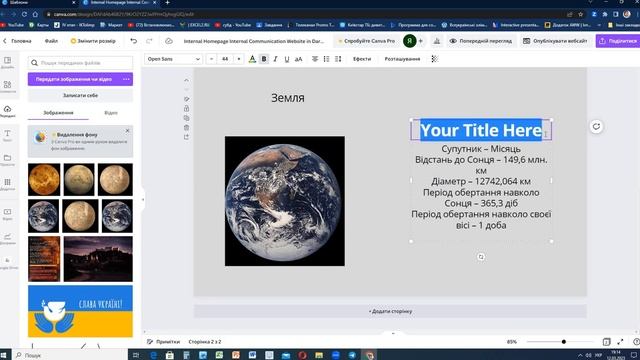This screenshot has height=360, width=640.
Task: Open the Text sidebar panel
Action: tap(8, 136)
